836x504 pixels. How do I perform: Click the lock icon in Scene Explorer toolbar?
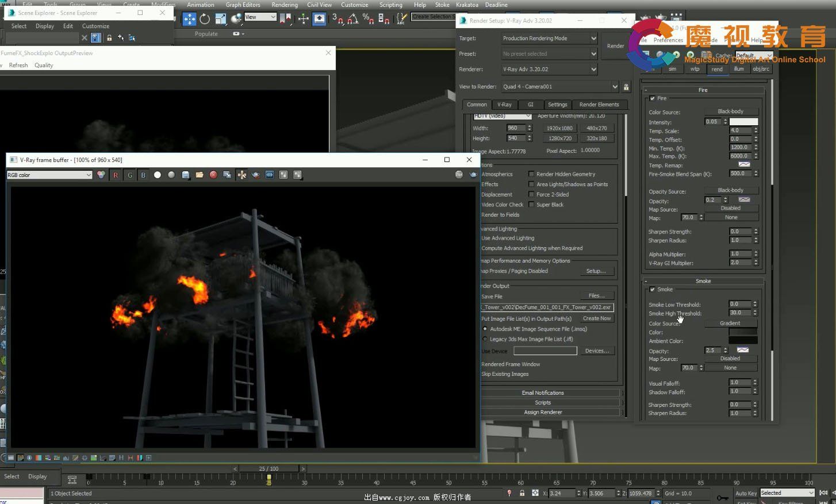[109, 38]
